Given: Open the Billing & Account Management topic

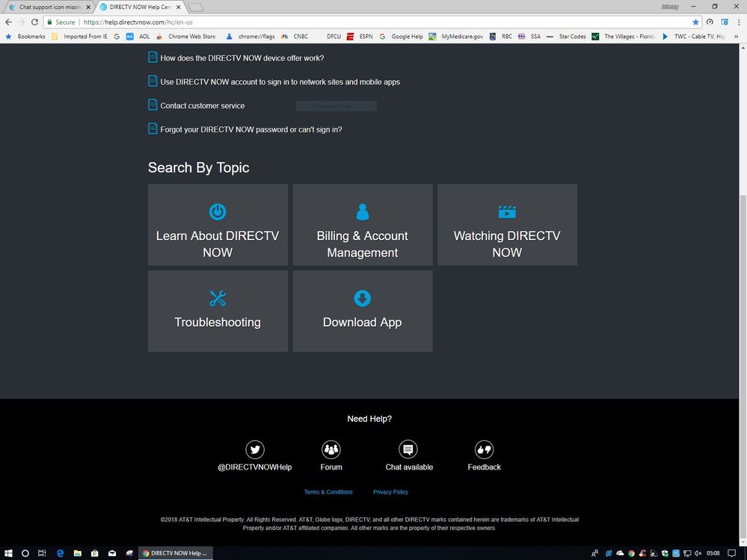Looking at the screenshot, I should 362,225.
